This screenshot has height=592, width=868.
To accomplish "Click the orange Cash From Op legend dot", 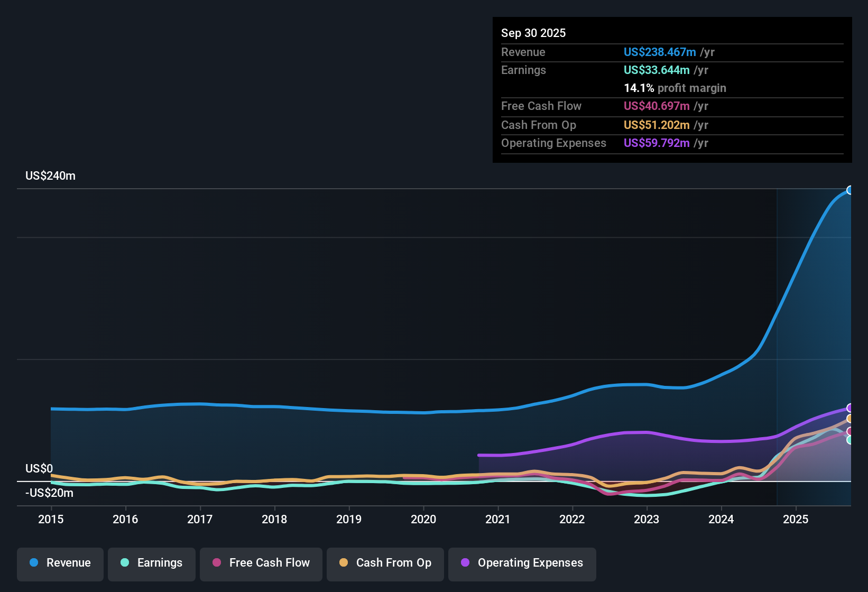I will pyautogui.click(x=344, y=563).
